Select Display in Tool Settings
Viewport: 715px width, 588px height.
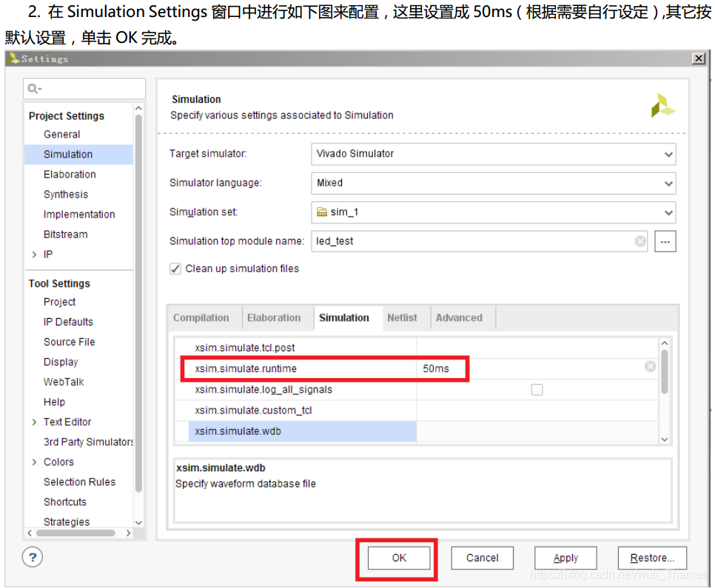(x=61, y=362)
